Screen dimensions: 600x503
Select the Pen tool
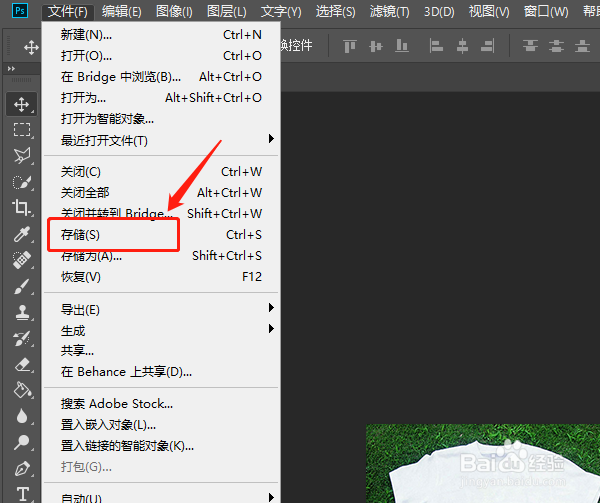tap(22, 468)
